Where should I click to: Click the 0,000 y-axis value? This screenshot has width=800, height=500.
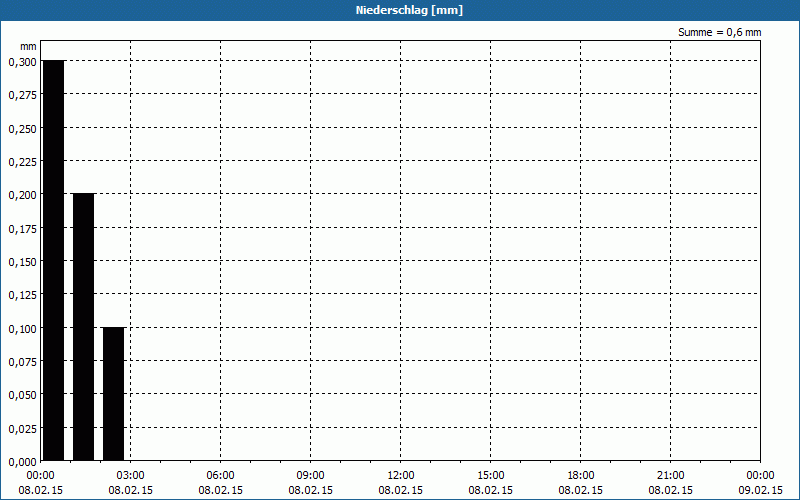(x=23, y=462)
